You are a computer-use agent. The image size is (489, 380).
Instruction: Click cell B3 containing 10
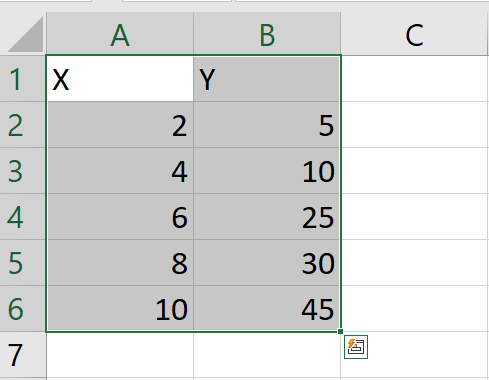click(x=267, y=171)
